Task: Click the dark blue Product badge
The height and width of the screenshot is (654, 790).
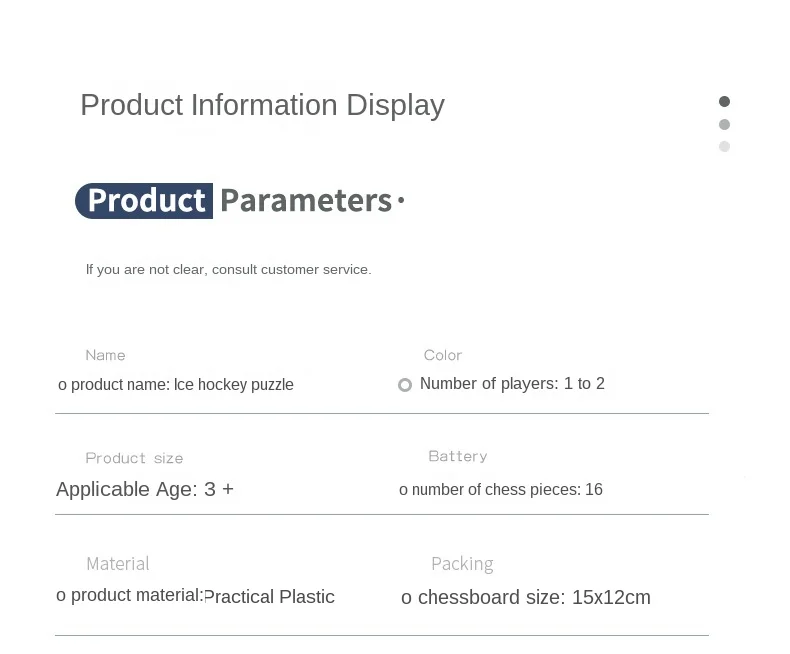Action: [x=145, y=201]
